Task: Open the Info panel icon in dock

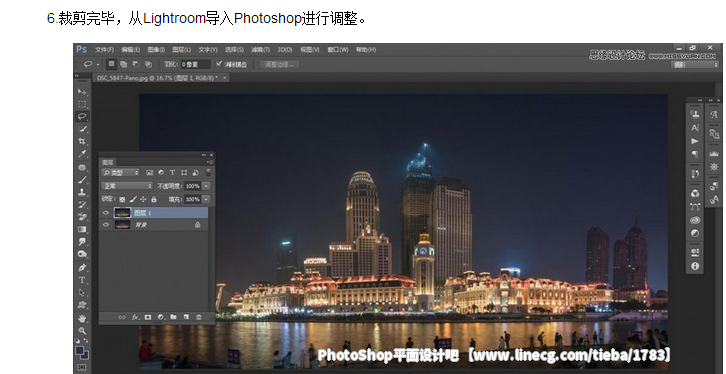Action: (x=695, y=266)
